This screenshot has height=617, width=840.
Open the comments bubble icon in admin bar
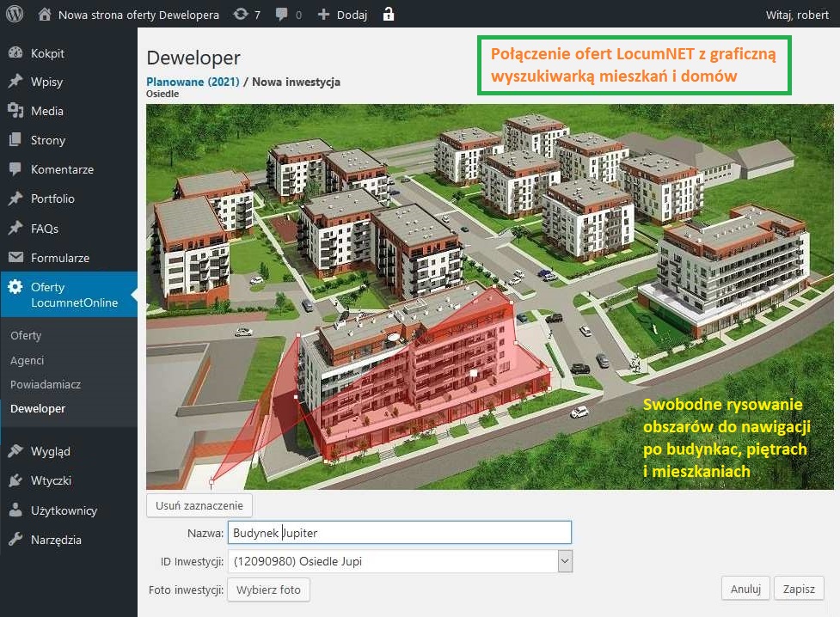282,15
